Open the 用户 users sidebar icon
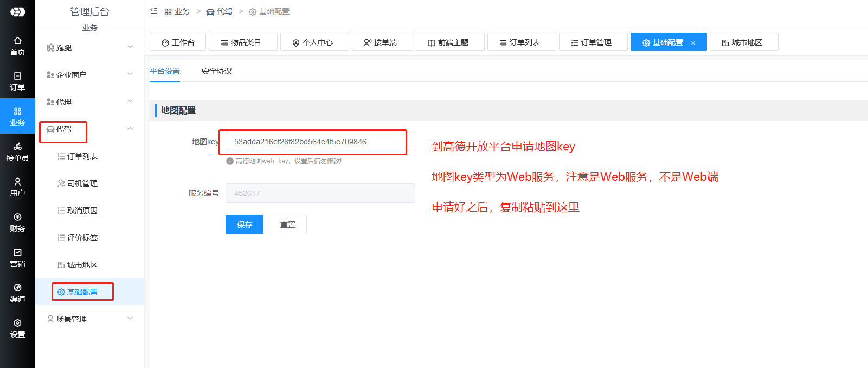Screen dimensions: 868x368 pos(17,187)
